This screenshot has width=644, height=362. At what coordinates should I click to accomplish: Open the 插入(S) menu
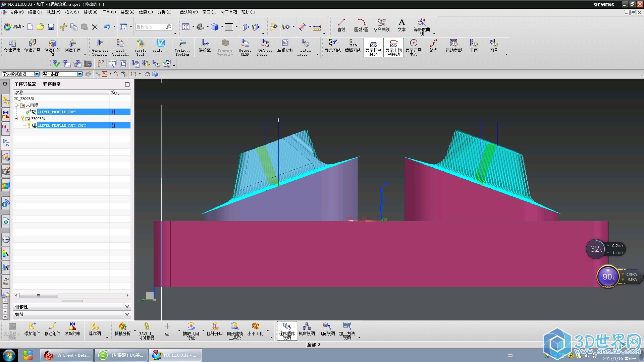point(72,12)
